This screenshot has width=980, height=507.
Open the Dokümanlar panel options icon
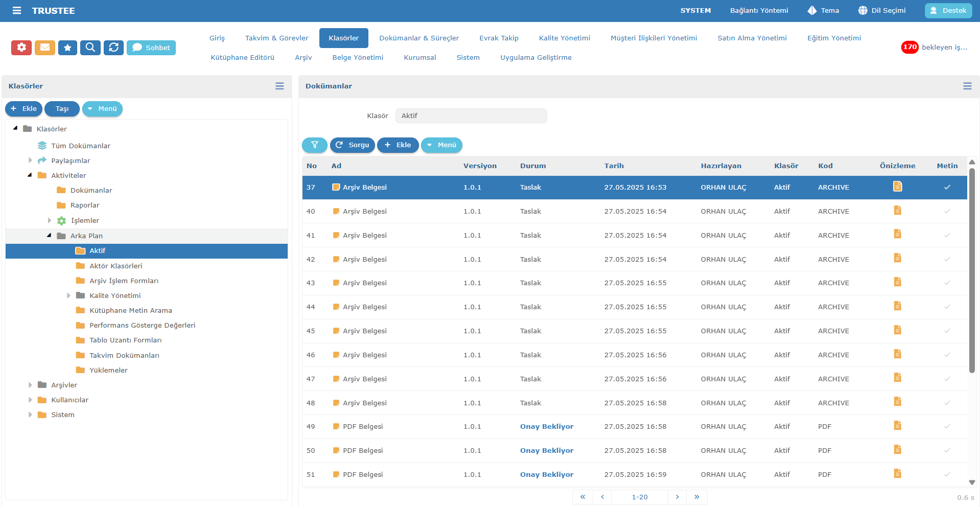[x=967, y=86]
